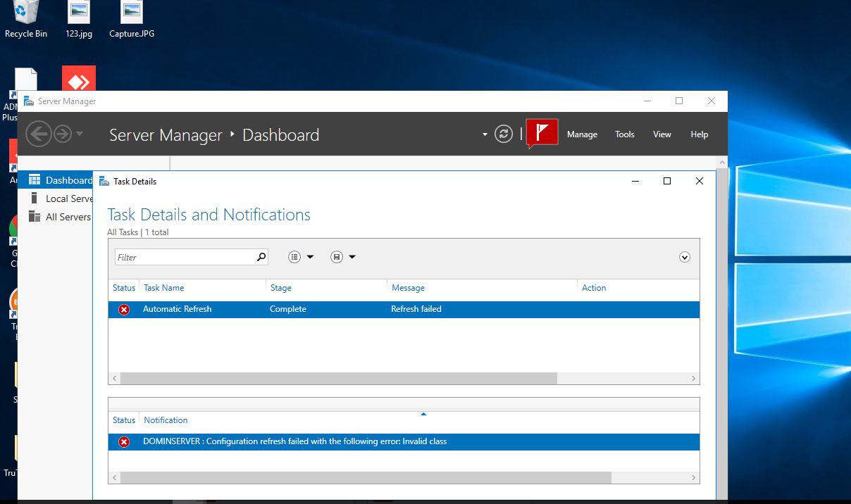
Task: Click the save tasks icon
Action: (x=337, y=256)
